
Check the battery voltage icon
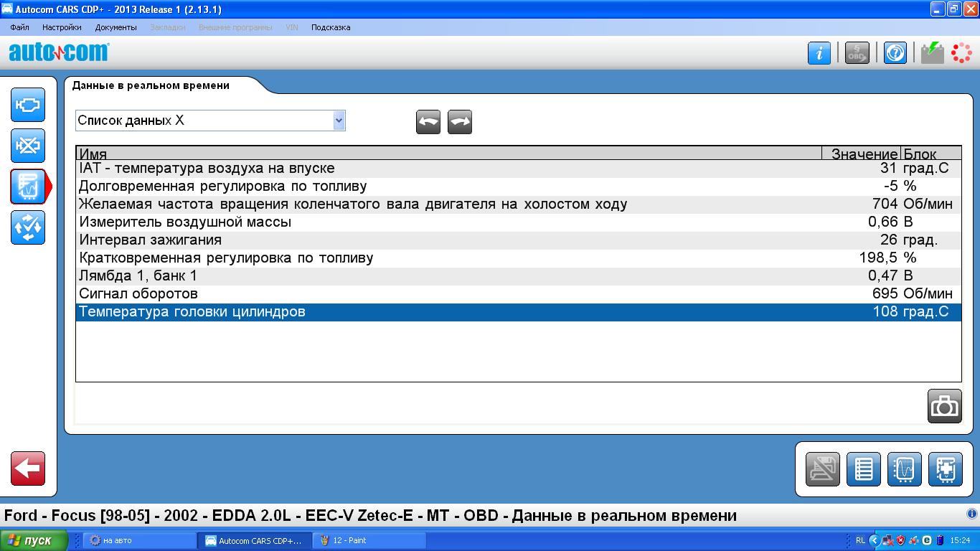tap(933, 53)
